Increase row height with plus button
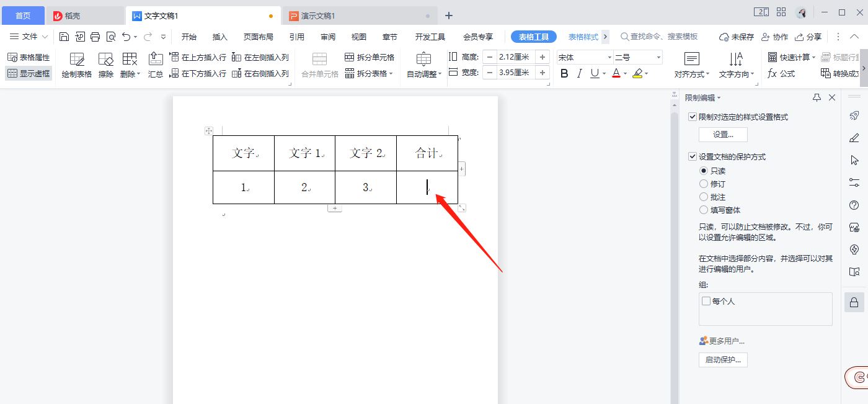This screenshot has height=404, width=868. click(x=542, y=57)
